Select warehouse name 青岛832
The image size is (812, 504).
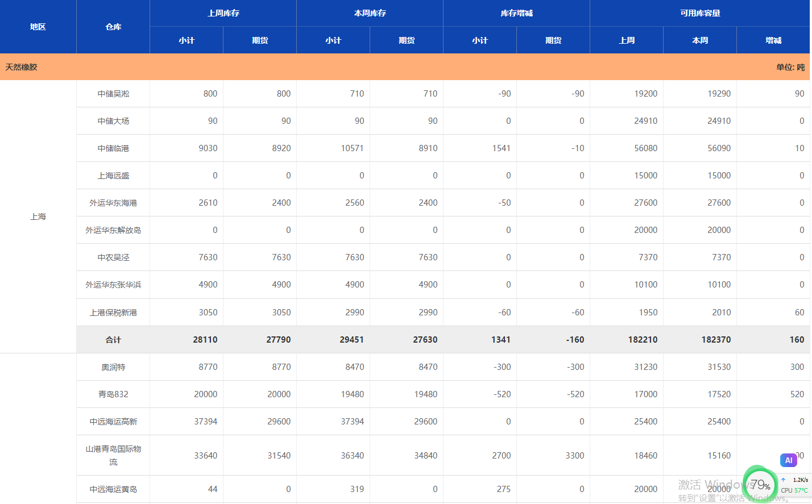pos(113,394)
